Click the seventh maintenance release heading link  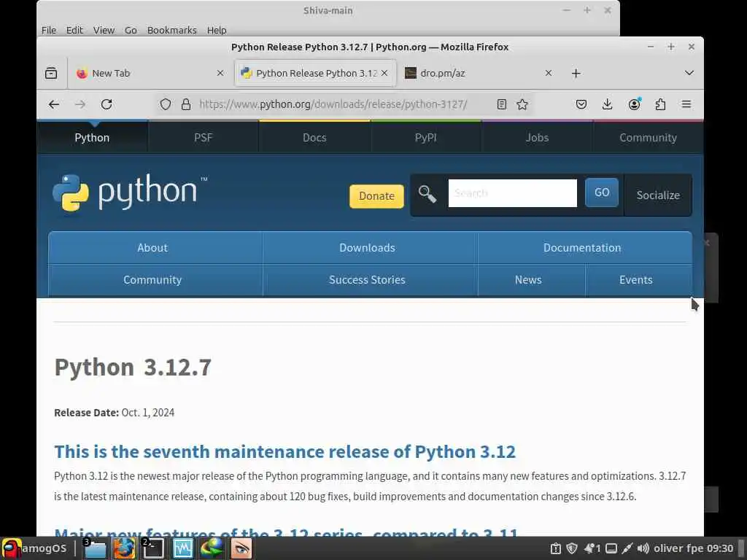(x=285, y=451)
